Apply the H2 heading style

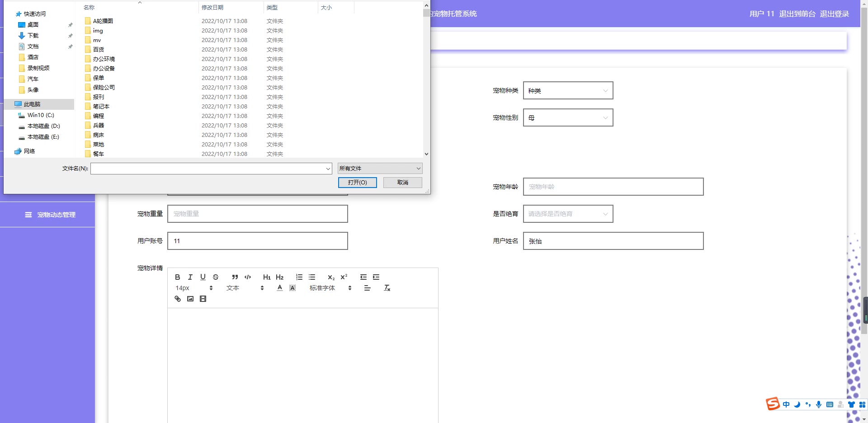tap(280, 277)
